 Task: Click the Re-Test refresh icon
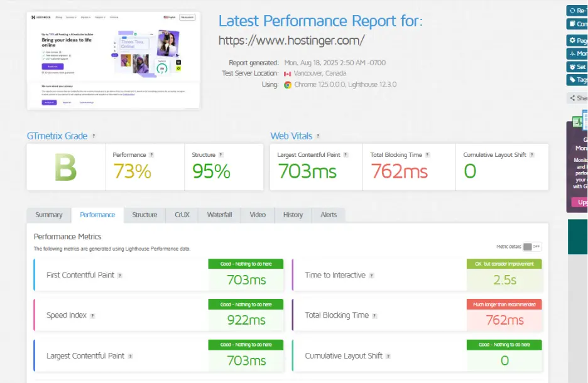click(x=572, y=11)
